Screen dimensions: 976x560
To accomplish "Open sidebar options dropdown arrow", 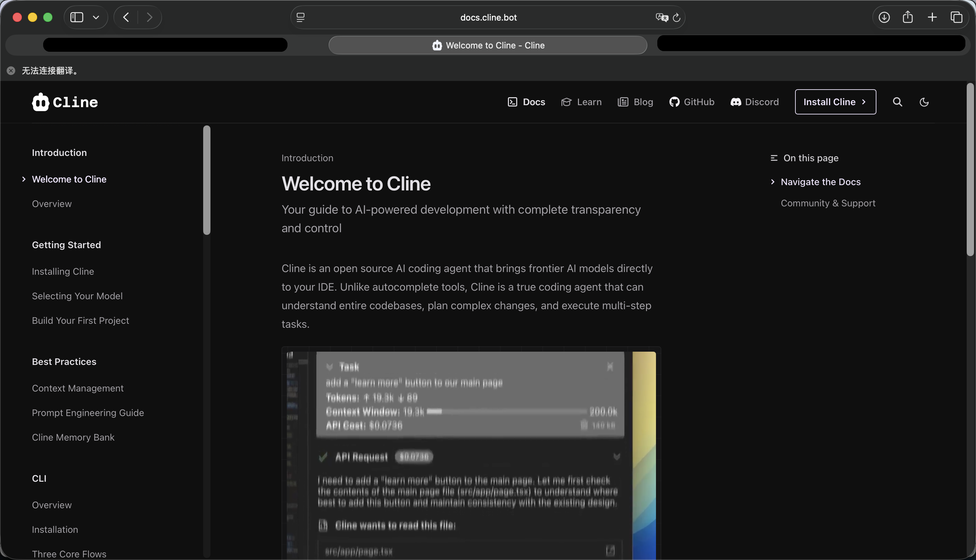I will click(96, 17).
